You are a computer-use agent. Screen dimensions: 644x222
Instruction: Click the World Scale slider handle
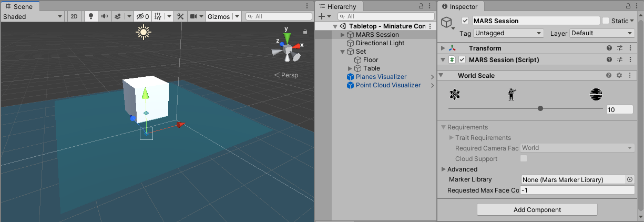coord(540,109)
